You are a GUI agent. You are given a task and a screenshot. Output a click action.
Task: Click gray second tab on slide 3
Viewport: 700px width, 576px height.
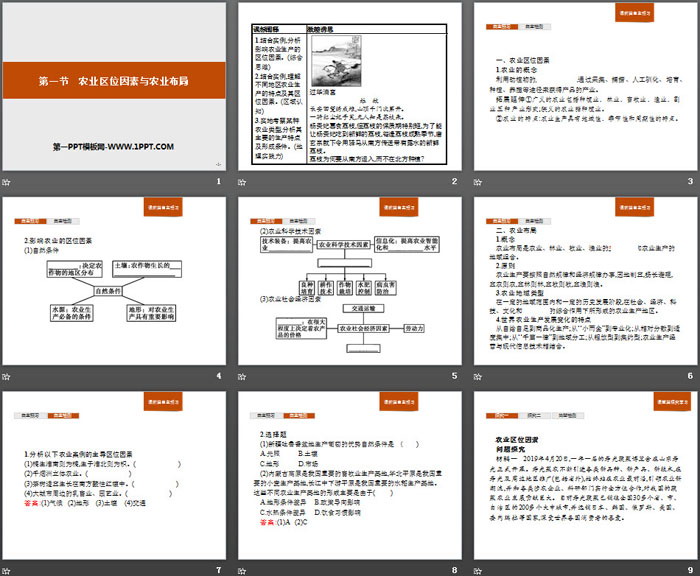[534, 27]
